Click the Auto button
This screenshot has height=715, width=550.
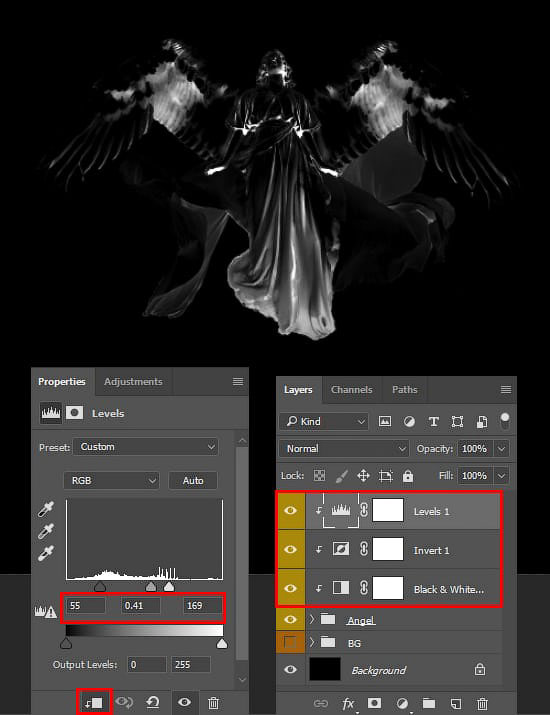193,481
